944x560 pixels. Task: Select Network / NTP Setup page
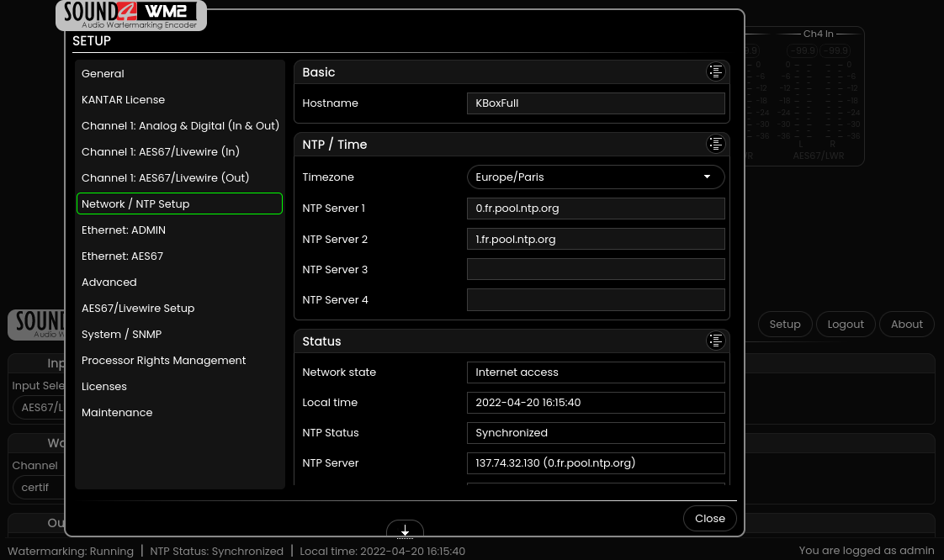(x=179, y=204)
